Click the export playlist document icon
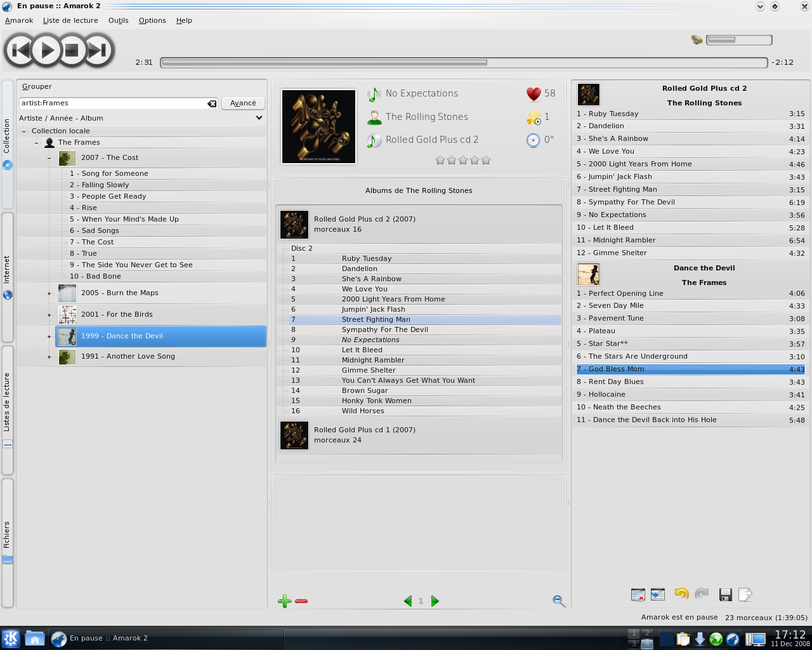This screenshot has width=812, height=650. click(x=745, y=595)
